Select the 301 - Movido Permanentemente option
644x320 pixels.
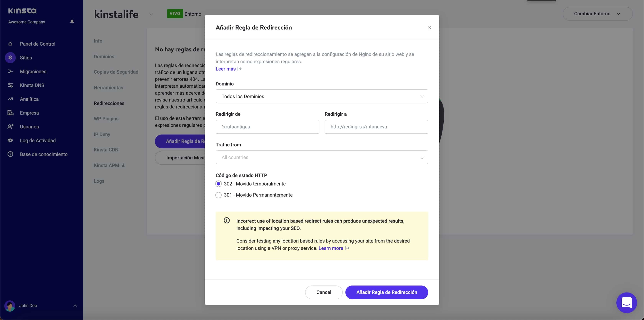point(218,195)
